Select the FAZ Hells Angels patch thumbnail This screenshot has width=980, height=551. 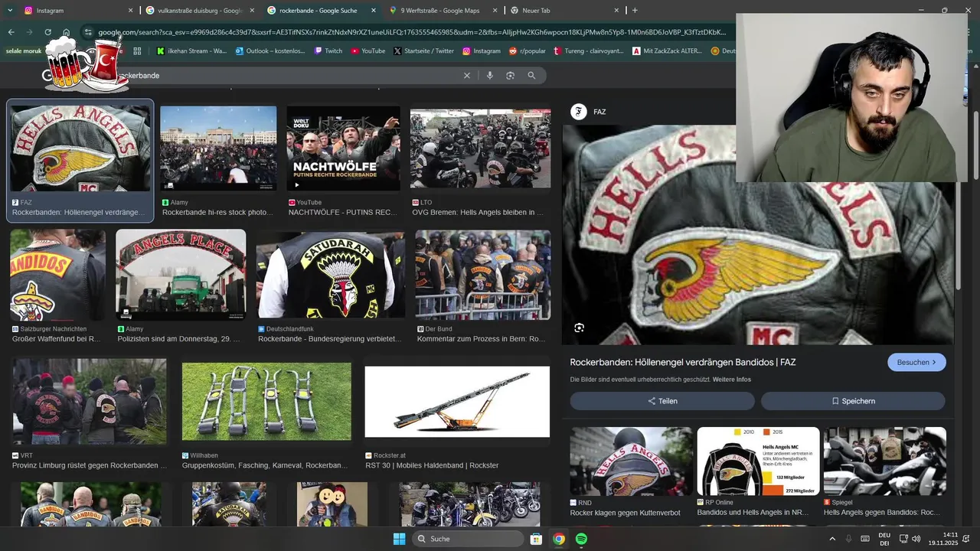80,148
